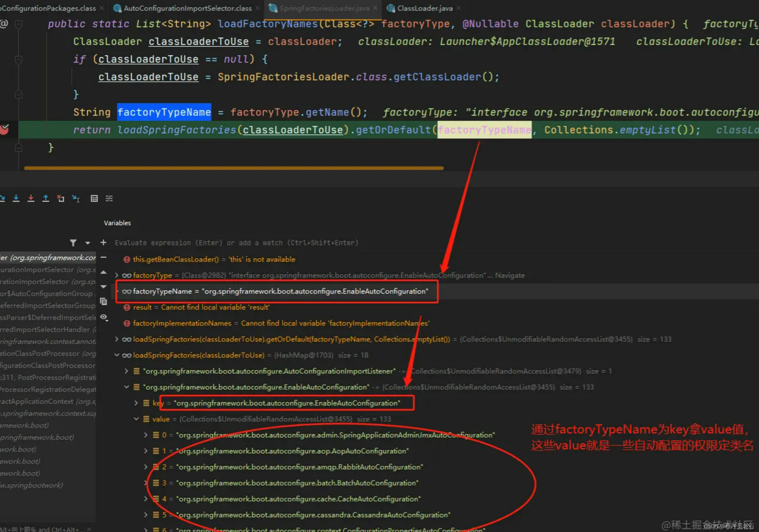Viewport: 759px width, 532px height.
Task: Open the frames filter dropdown arrow
Action: coord(88,243)
